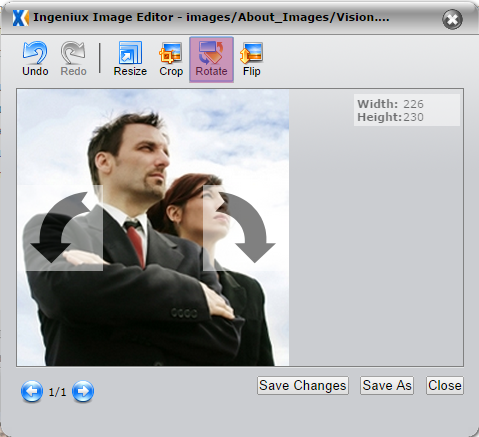
Task: Click the Width value 226
Action: [413, 104]
